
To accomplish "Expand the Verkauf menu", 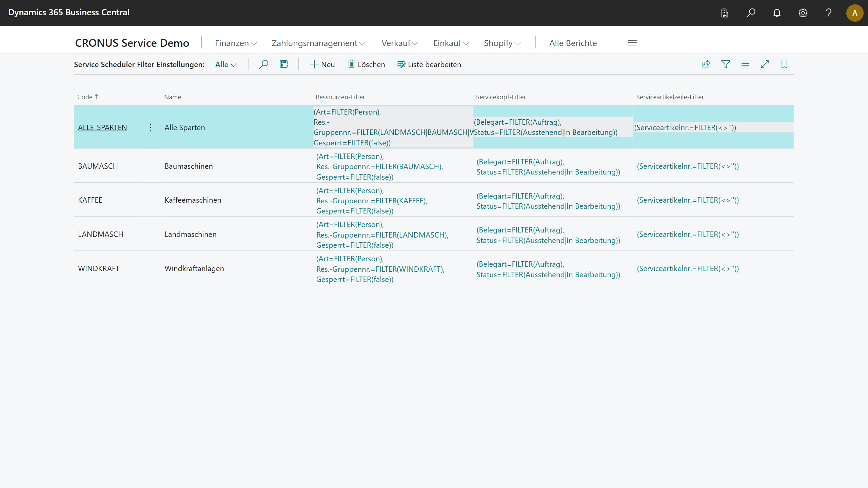I will tap(400, 43).
